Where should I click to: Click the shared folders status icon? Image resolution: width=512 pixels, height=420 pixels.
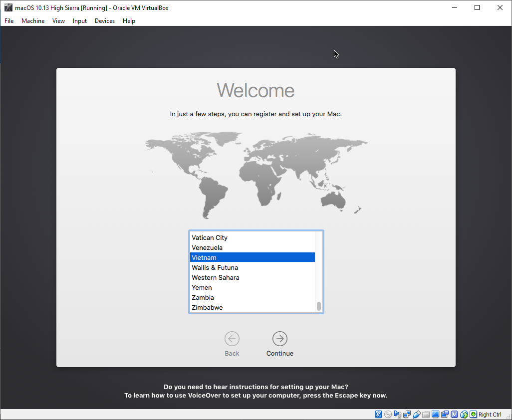click(426, 414)
